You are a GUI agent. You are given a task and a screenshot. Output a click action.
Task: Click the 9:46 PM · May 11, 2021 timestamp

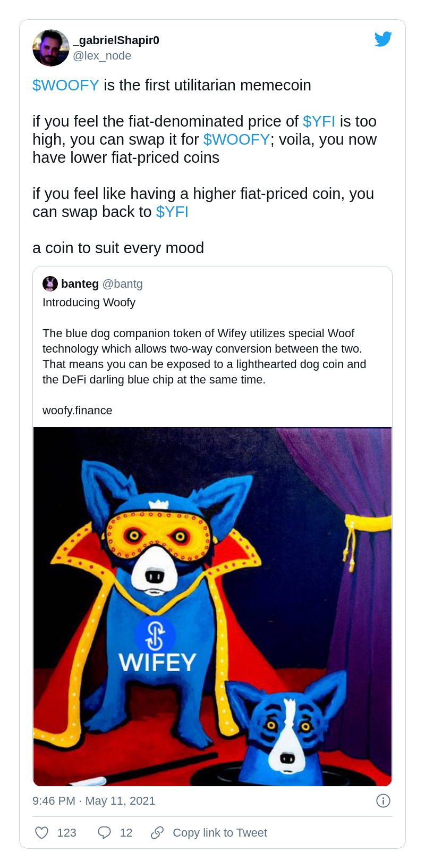point(94,801)
